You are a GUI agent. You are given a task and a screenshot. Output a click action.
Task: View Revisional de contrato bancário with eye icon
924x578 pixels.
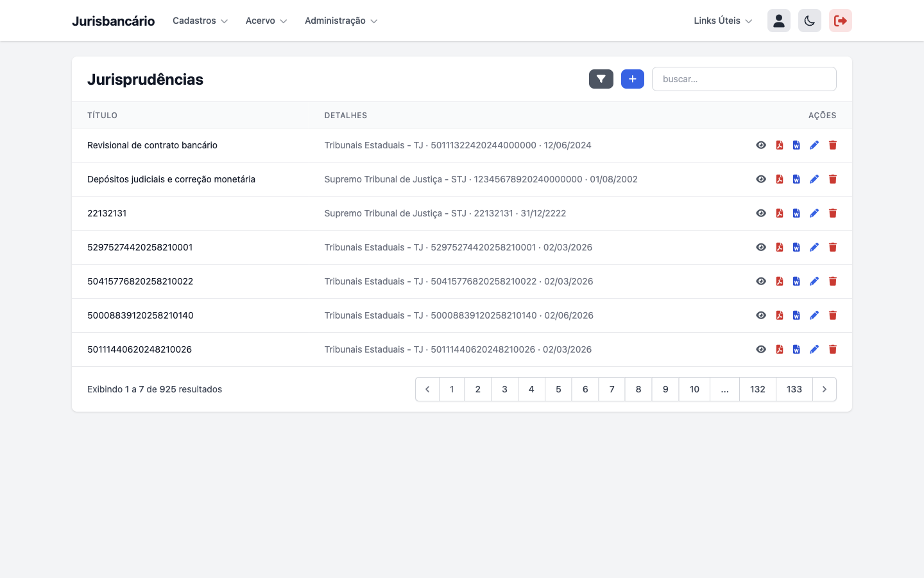761,145
